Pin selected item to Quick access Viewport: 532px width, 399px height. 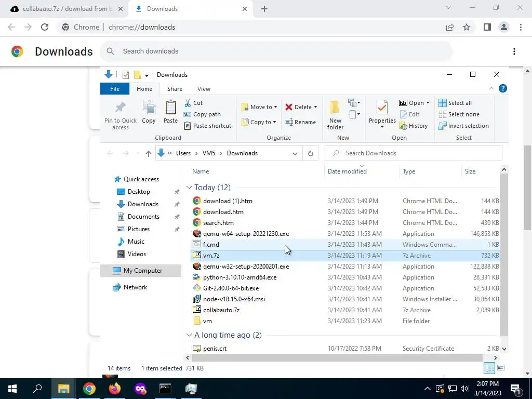tap(121, 116)
